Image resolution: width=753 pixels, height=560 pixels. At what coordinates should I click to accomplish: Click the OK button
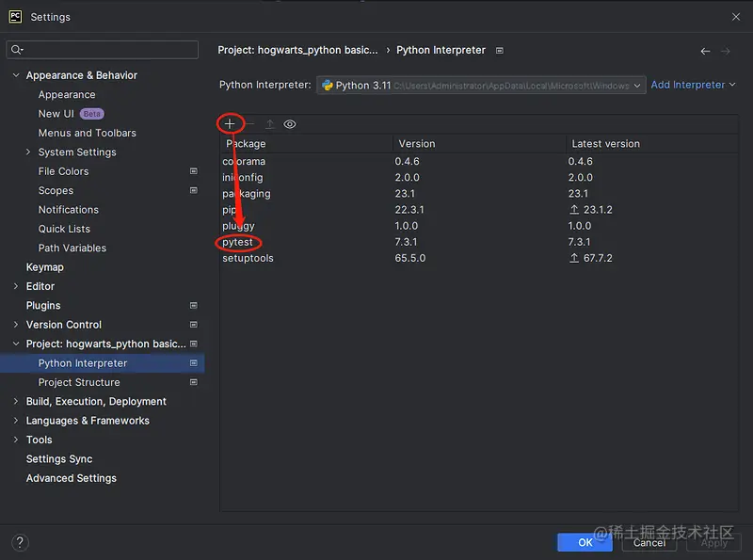pos(585,542)
